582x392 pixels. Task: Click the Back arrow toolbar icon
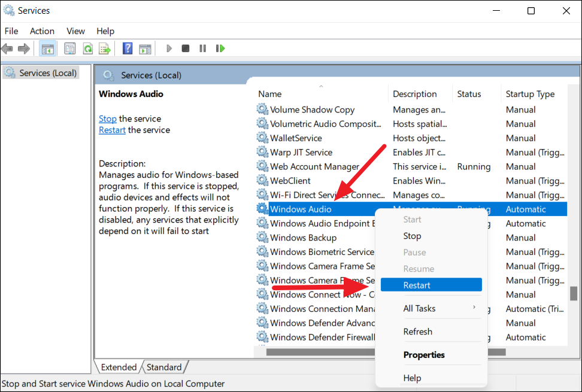pyautogui.click(x=7, y=48)
